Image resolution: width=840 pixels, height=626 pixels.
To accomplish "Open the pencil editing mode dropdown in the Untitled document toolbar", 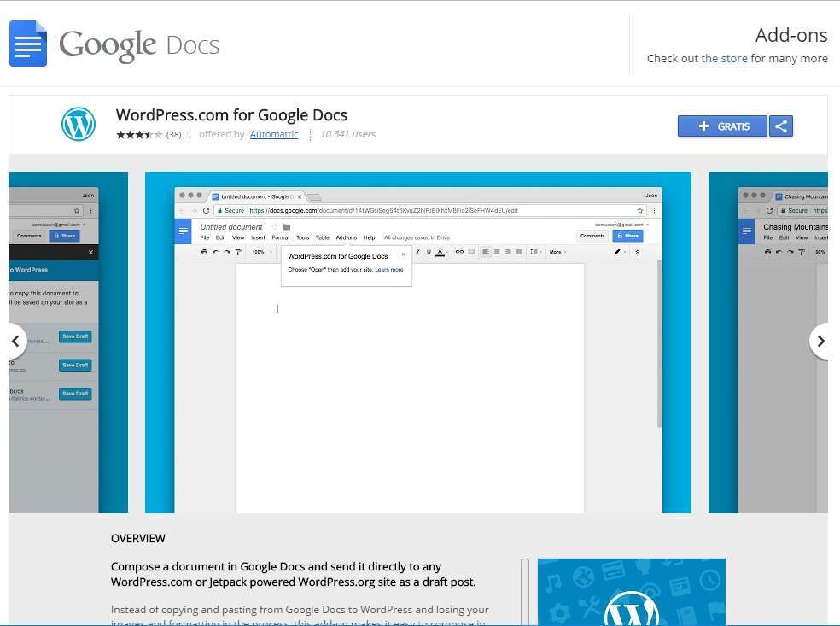I will click(x=619, y=252).
